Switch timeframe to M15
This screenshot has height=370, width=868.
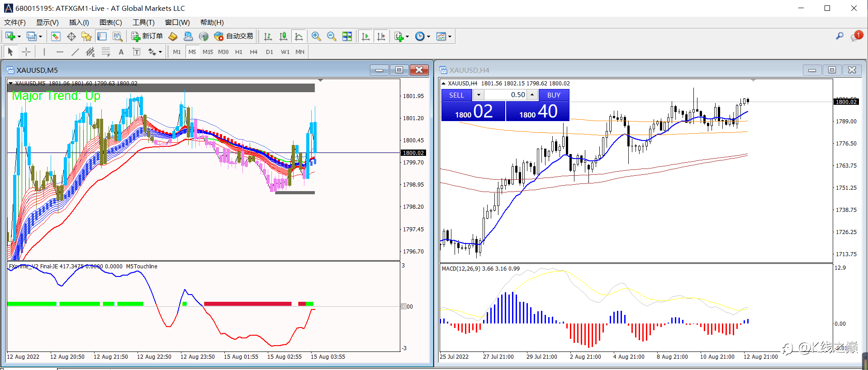click(x=208, y=52)
